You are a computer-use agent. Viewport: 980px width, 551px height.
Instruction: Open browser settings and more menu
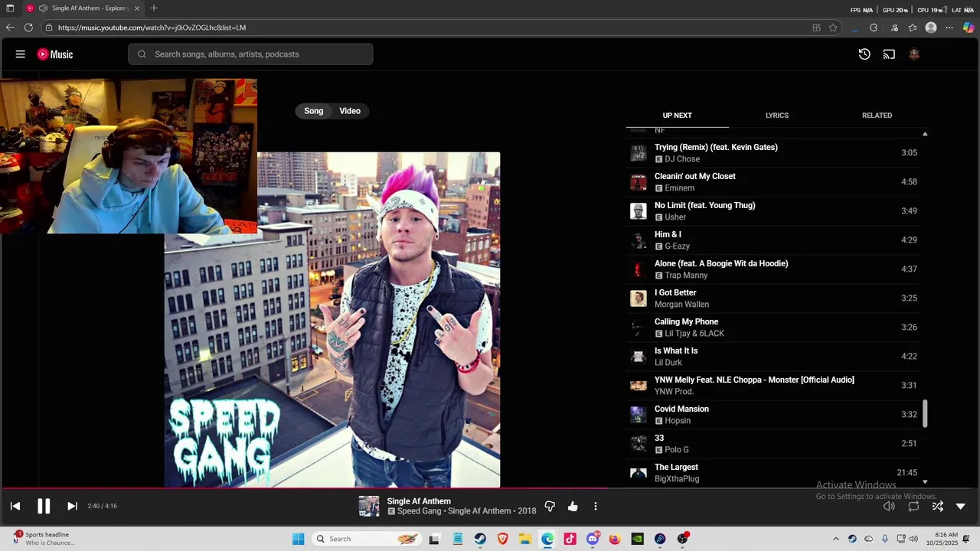click(949, 28)
